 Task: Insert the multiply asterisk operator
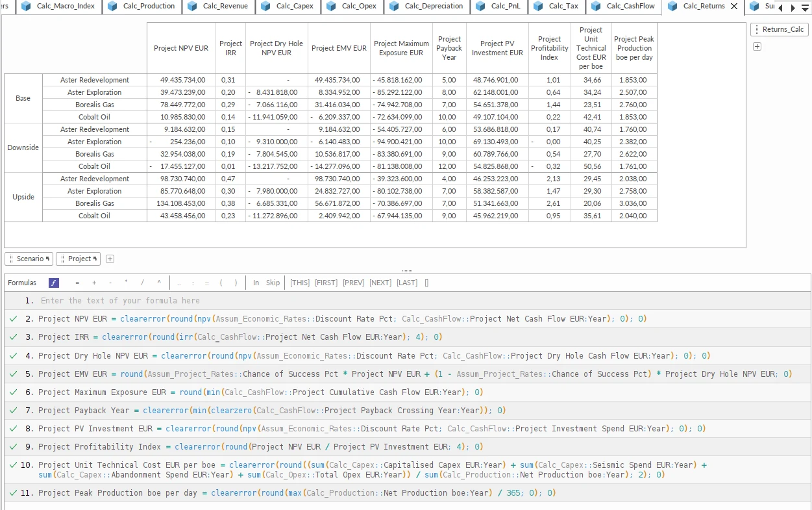click(127, 283)
